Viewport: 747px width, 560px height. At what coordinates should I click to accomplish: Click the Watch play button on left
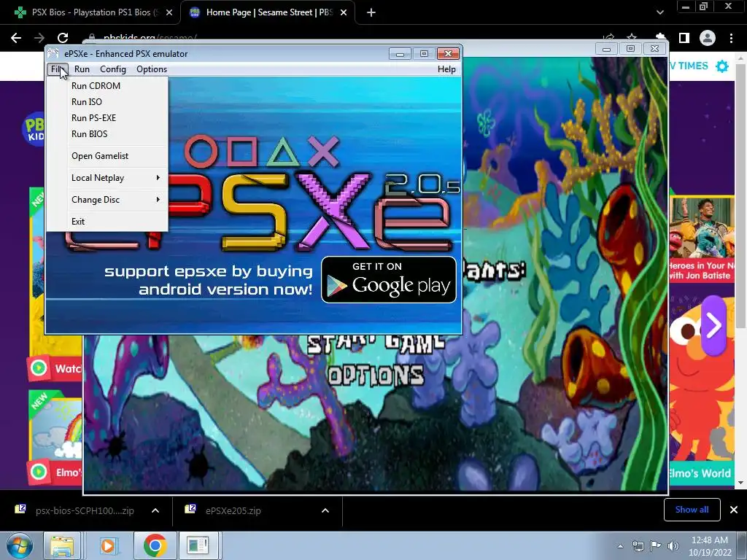tap(39, 367)
